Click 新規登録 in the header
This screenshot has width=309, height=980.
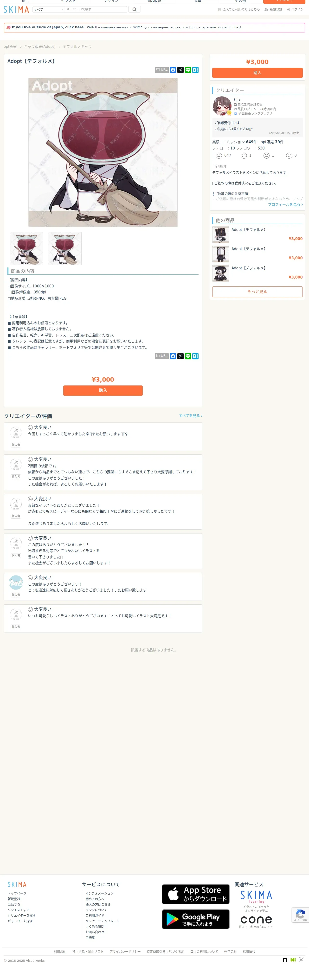click(x=274, y=10)
